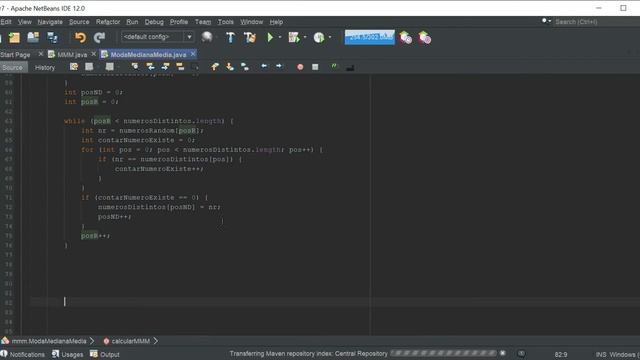Click the second profiler icon after memory bar

pyautogui.click(x=424, y=38)
